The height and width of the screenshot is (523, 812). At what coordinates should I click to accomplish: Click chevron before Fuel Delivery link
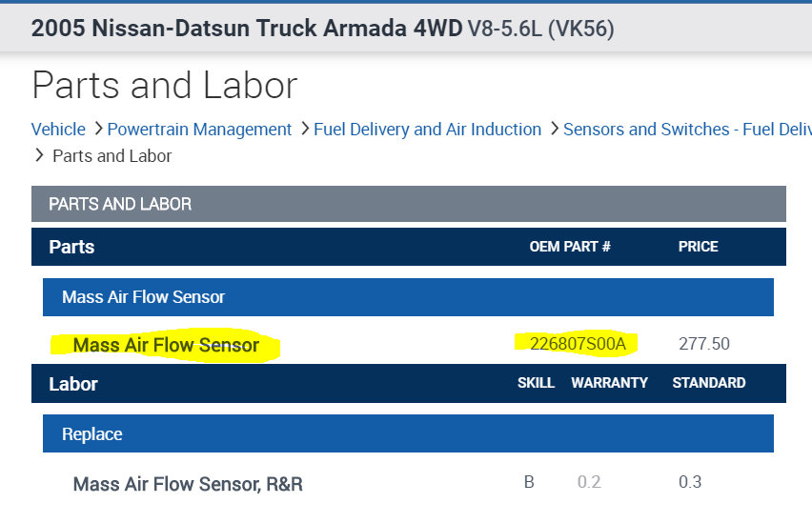tap(304, 129)
